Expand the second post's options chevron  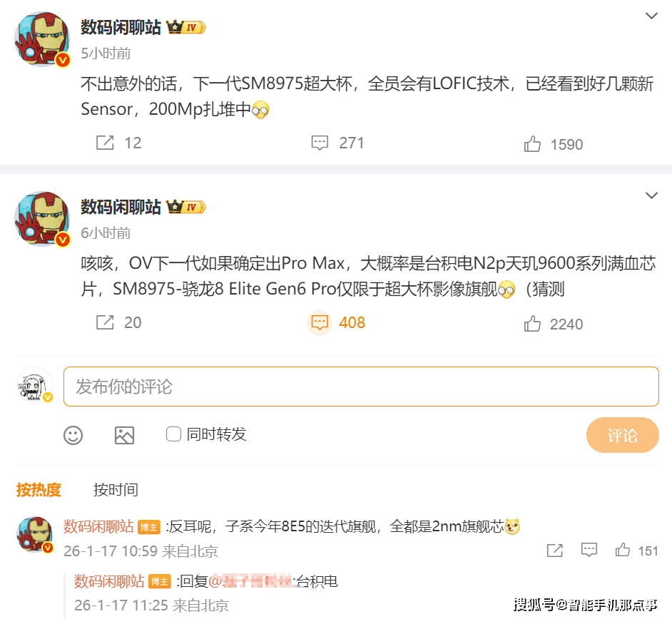pyautogui.click(x=651, y=196)
